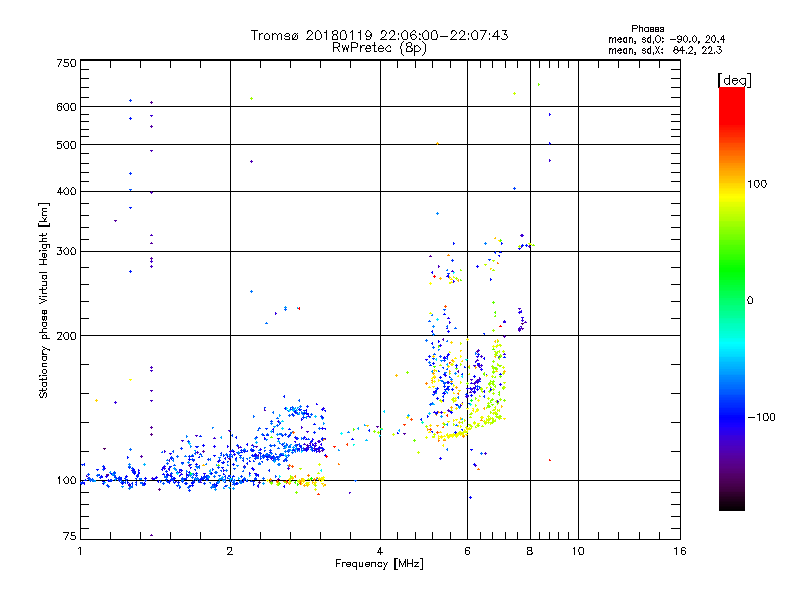Click the colorbar '100' tick label

pyautogui.click(x=757, y=184)
